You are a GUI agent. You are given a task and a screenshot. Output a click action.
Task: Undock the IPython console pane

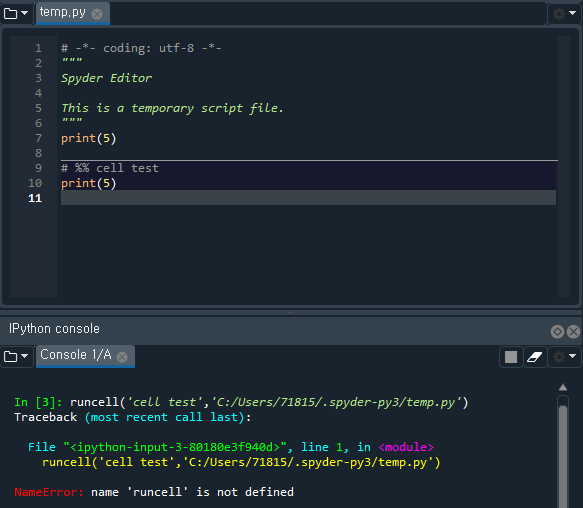click(557, 331)
